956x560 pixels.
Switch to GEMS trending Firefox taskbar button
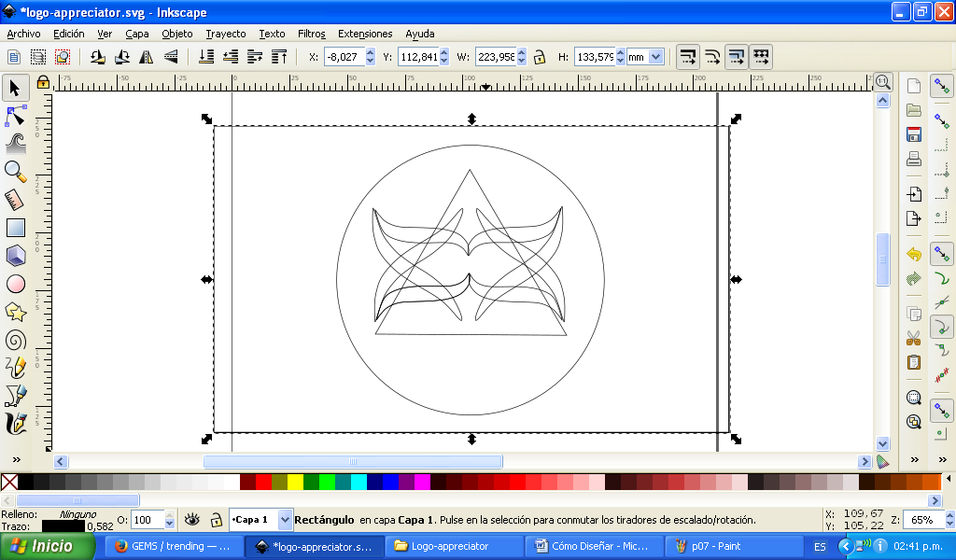[174, 547]
